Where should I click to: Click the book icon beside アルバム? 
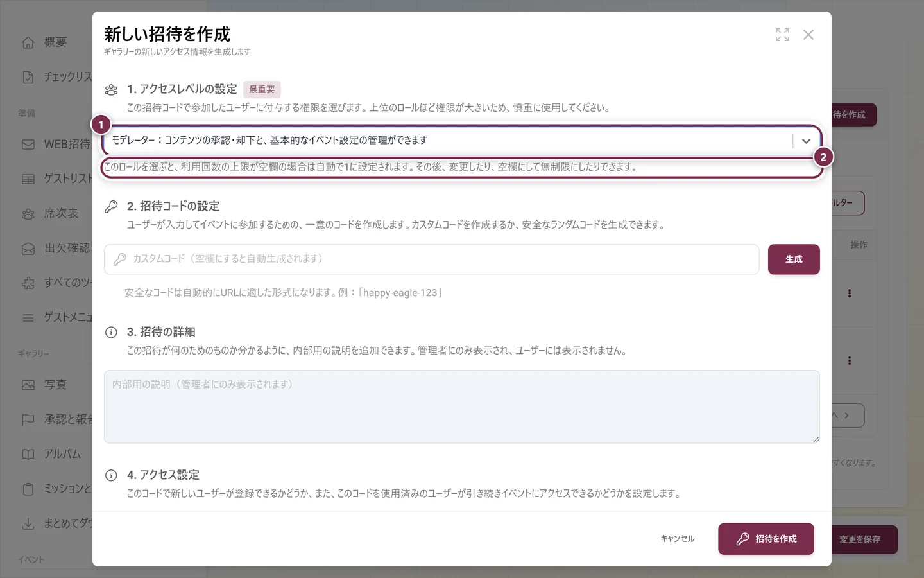pos(28,455)
